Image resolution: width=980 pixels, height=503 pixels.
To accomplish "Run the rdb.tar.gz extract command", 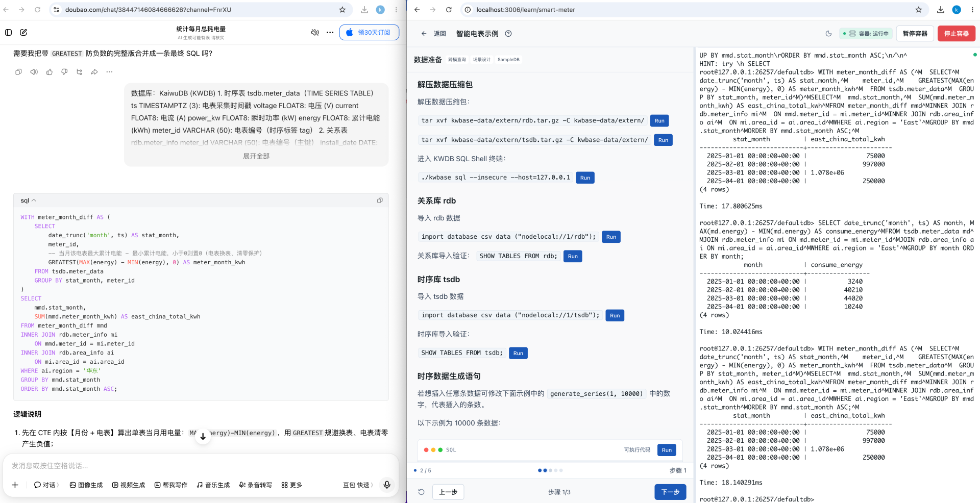I will coord(659,121).
